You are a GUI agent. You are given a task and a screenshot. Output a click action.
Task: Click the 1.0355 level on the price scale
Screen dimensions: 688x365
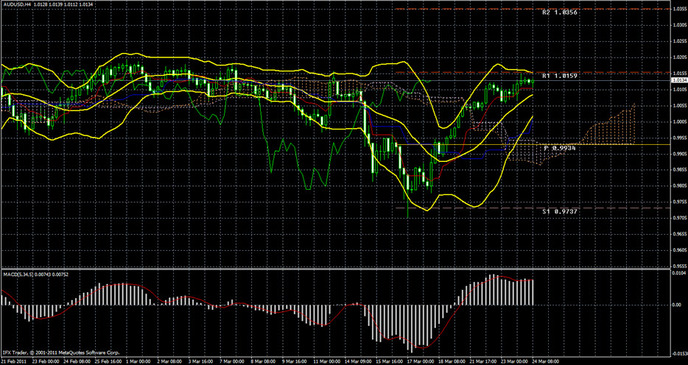679,9
